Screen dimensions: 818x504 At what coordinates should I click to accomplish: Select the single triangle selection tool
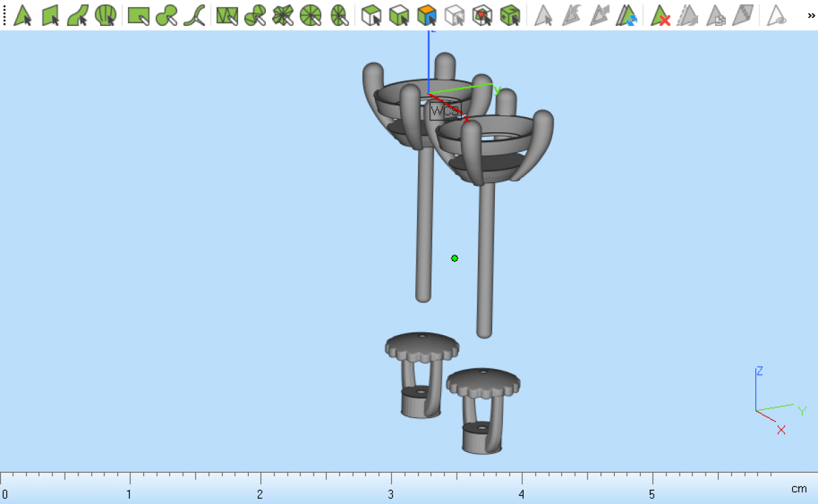[x=22, y=15]
